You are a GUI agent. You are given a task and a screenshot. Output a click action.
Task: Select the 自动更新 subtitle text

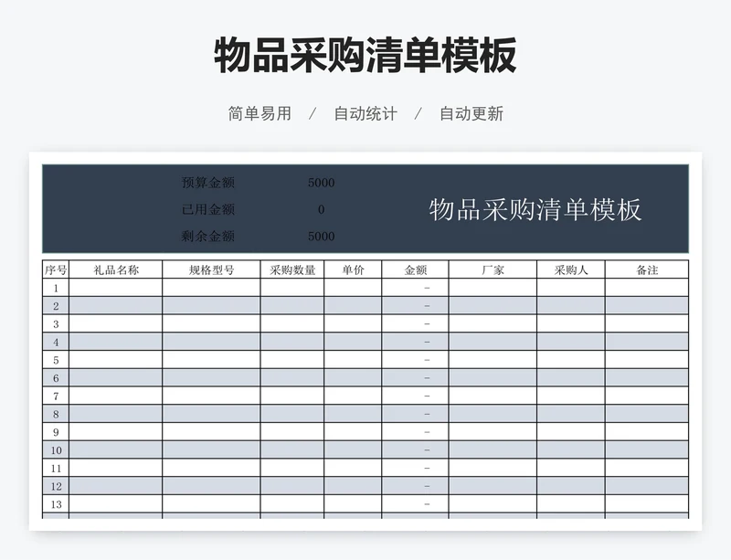[x=471, y=114]
